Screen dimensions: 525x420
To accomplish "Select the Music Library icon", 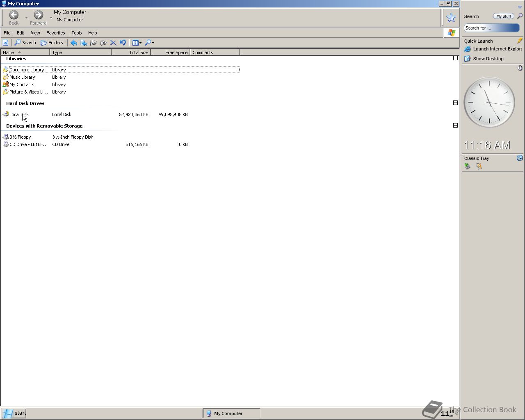I will pyautogui.click(x=6, y=77).
